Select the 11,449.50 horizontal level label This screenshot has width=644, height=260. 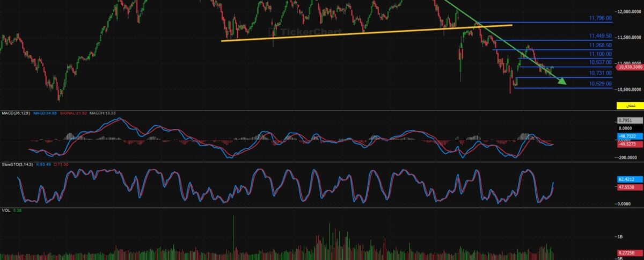600,37
